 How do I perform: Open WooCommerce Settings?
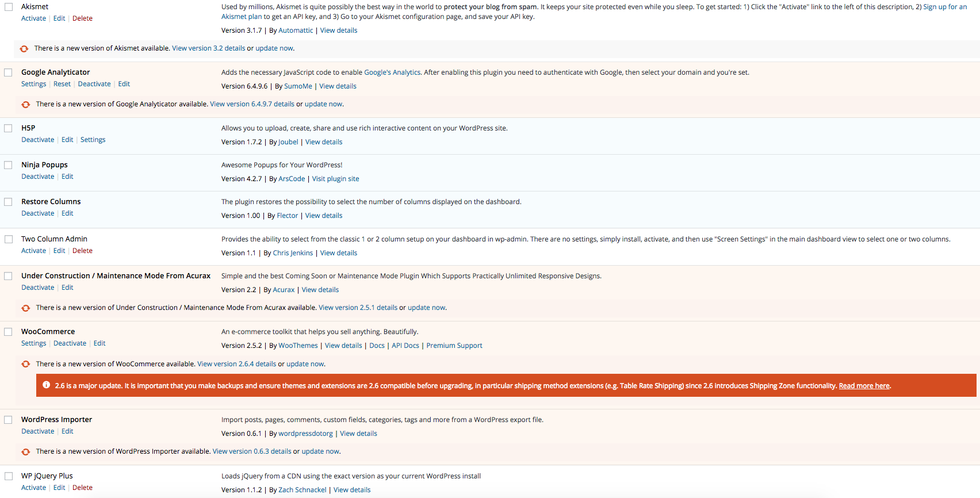coord(33,343)
